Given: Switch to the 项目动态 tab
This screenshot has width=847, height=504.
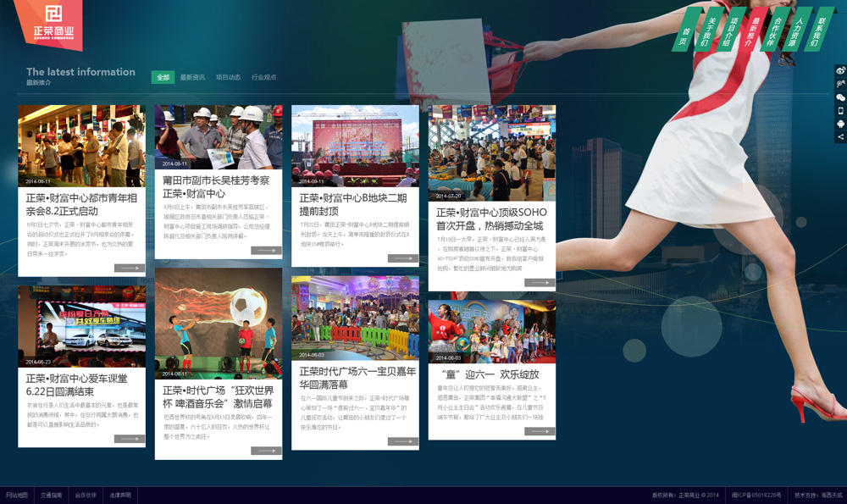Looking at the screenshot, I should (x=228, y=77).
